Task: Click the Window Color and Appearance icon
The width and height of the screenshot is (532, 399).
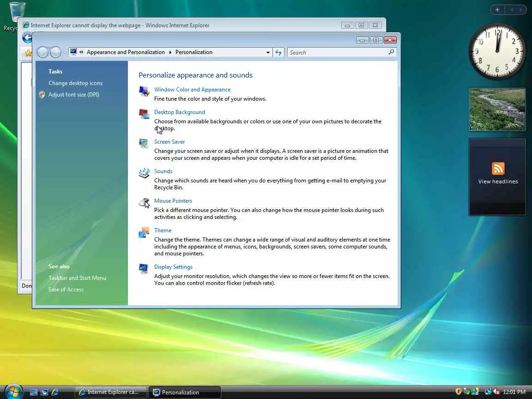Action: tap(144, 91)
